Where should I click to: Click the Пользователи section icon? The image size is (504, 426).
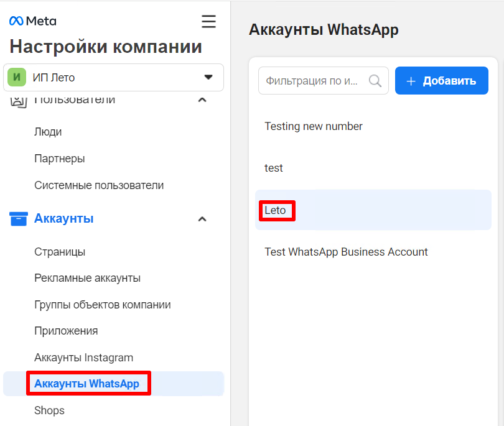(x=19, y=100)
